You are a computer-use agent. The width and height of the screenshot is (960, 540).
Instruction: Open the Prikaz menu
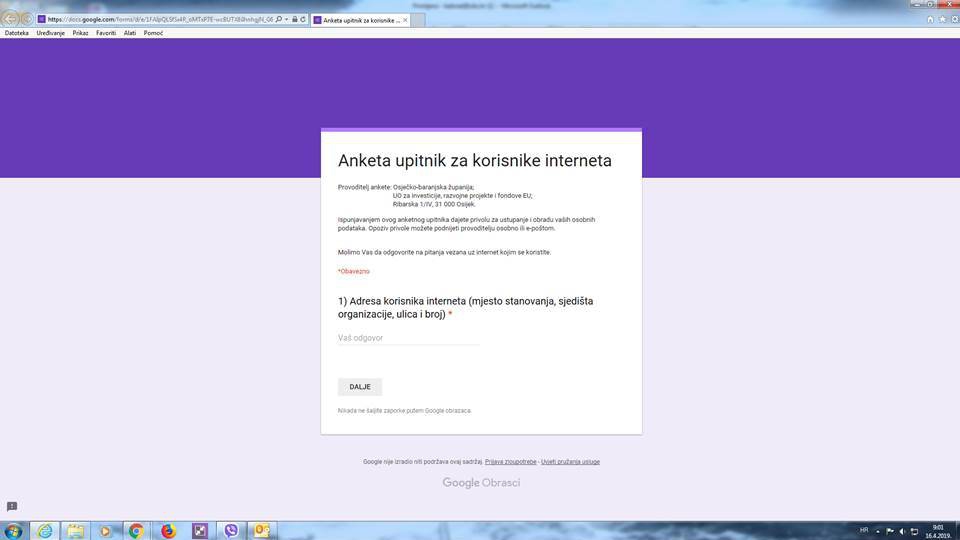80,33
